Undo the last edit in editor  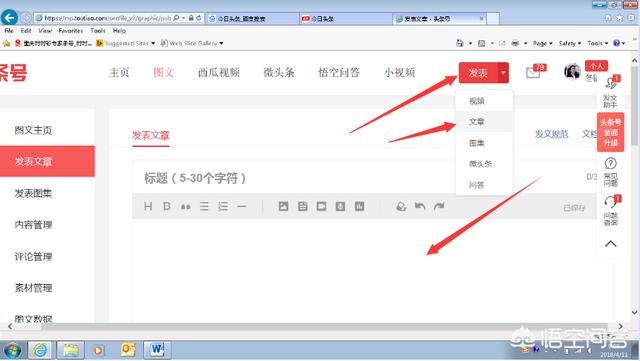[x=420, y=207]
